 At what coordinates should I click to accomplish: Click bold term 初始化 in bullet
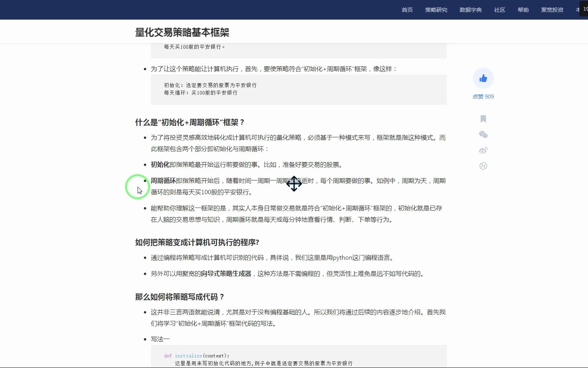pos(160,165)
